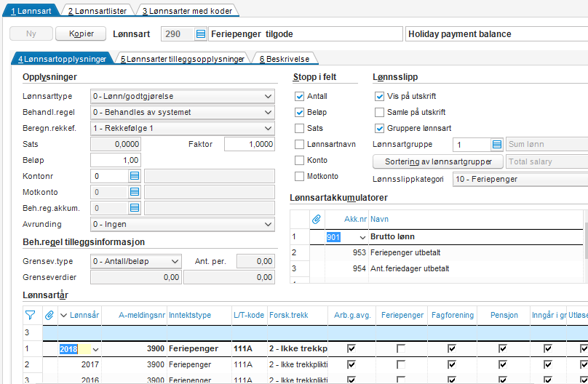Screen dimensions: 588x384
Task: Open the 6 Beskrivelse tab
Action: click(x=285, y=59)
